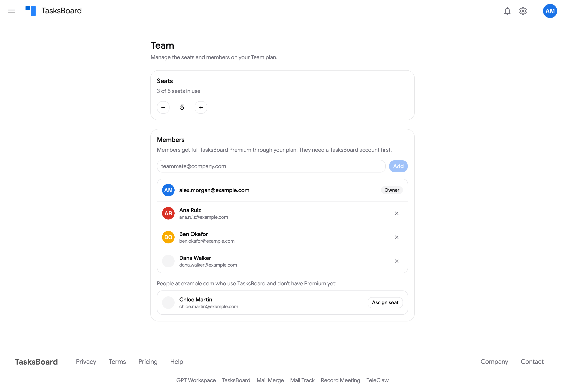The height and width of the screenshot is (392, 565).
Task: Click the TasksBoard logo icon
Action: point(30,11)
